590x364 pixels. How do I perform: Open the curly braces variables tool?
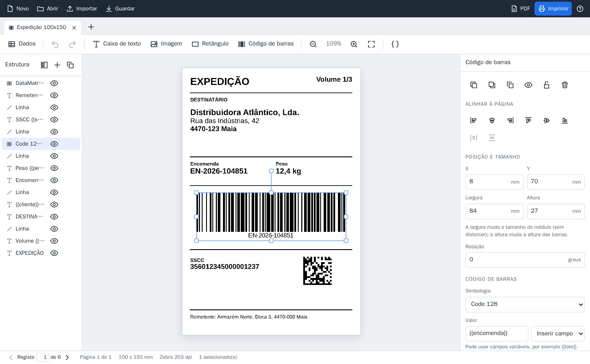395,44
